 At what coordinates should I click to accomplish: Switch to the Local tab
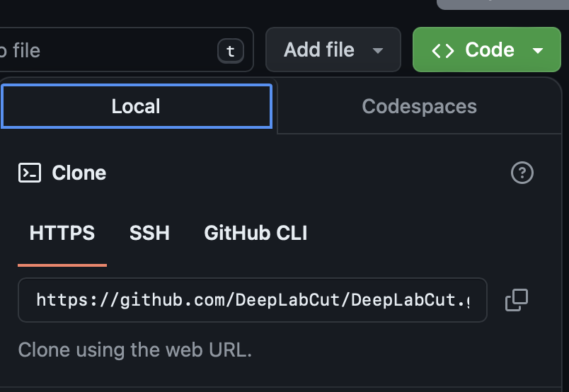(x=137, y=106)
